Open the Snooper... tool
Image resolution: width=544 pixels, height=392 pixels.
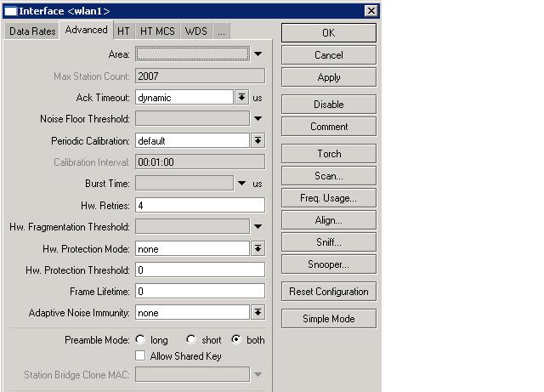tap(329, 264)
